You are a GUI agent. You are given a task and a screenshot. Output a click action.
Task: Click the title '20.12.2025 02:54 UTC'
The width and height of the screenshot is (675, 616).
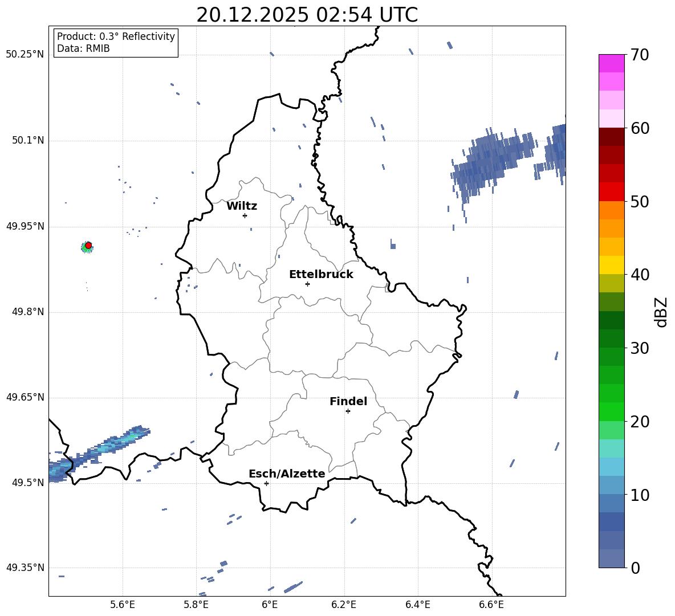[307, 15]
